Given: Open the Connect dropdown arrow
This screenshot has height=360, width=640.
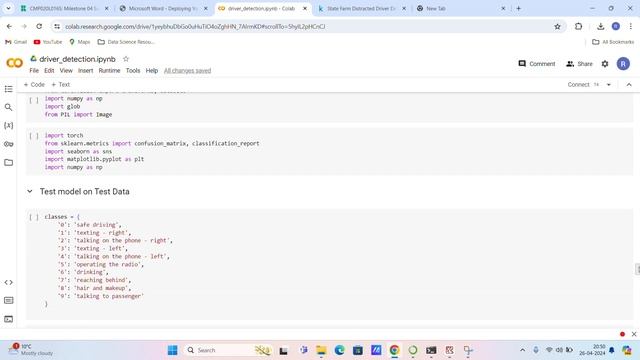Looking at the screenshot, I should click(609, 84).
